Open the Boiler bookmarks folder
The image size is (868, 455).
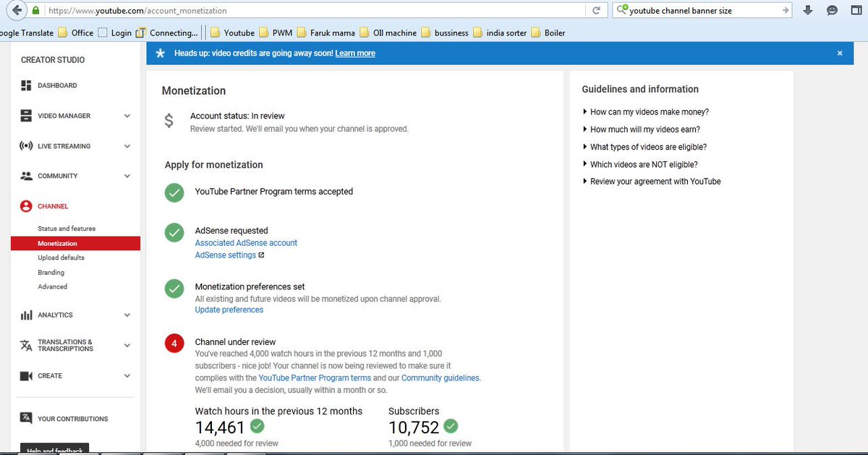point(548,33)
